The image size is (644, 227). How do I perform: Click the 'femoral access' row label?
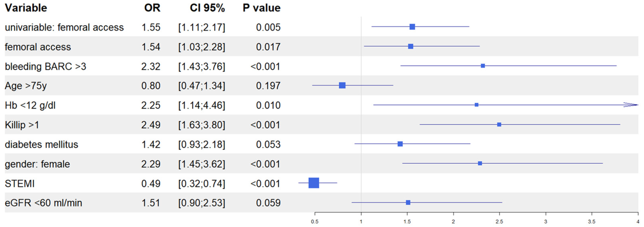(x=38, y=47)
